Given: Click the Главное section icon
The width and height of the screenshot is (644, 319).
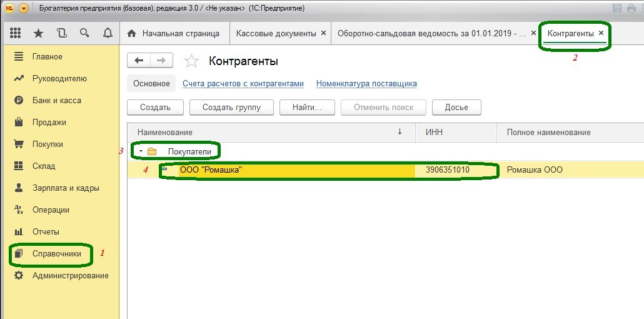Looking at the screenshot, I should pos(19,57).
